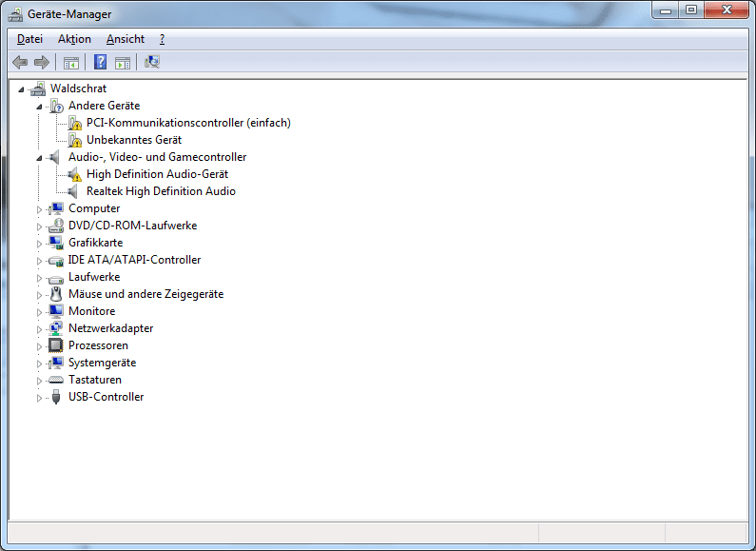
Task: Expand the DVD/CD-ROM-Laufwerke category
Action: (x=39, y=226)
